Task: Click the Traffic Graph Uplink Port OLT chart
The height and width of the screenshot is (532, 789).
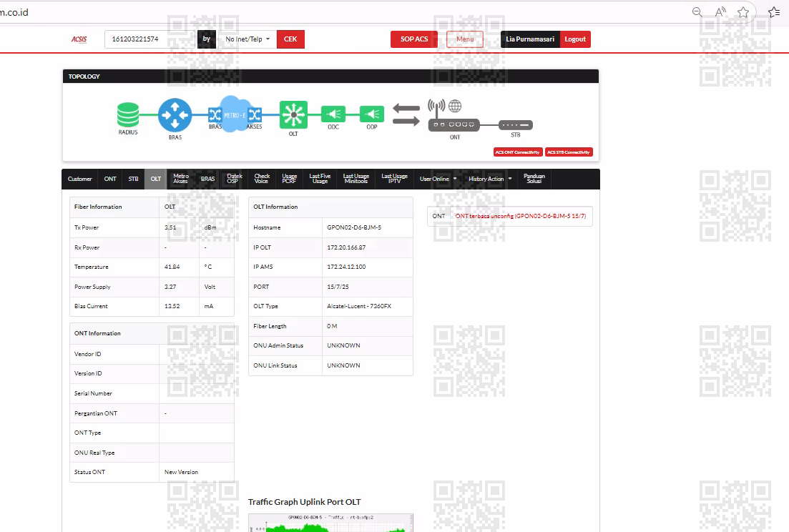Action: point(330,523)
